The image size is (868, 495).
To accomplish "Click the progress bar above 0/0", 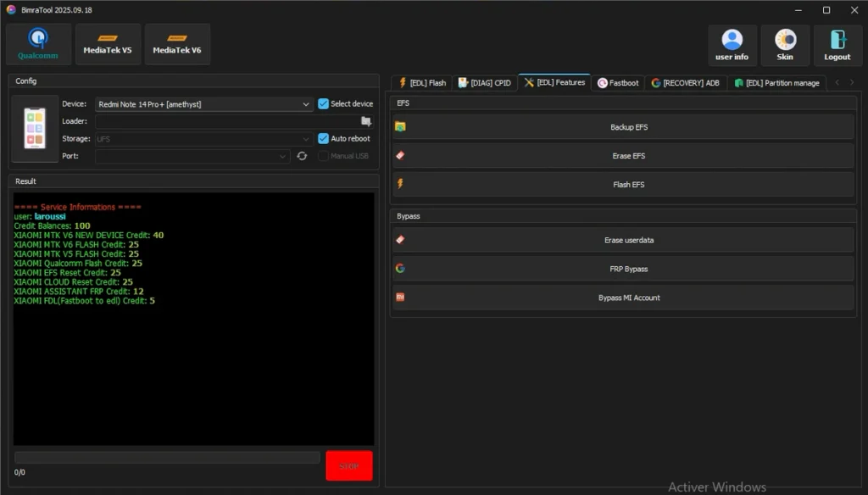I will click(x=167, y=458).
